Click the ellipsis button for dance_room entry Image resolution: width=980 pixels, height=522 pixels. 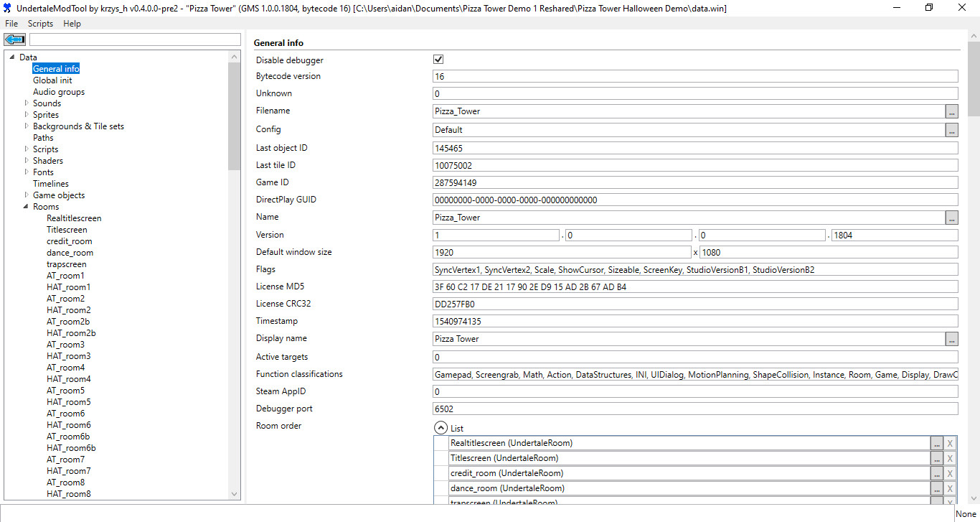click(x=936, y=489)
